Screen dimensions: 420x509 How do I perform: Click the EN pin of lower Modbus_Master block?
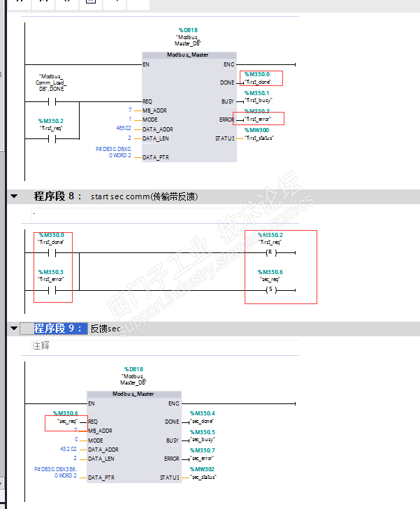click(92, 403)
